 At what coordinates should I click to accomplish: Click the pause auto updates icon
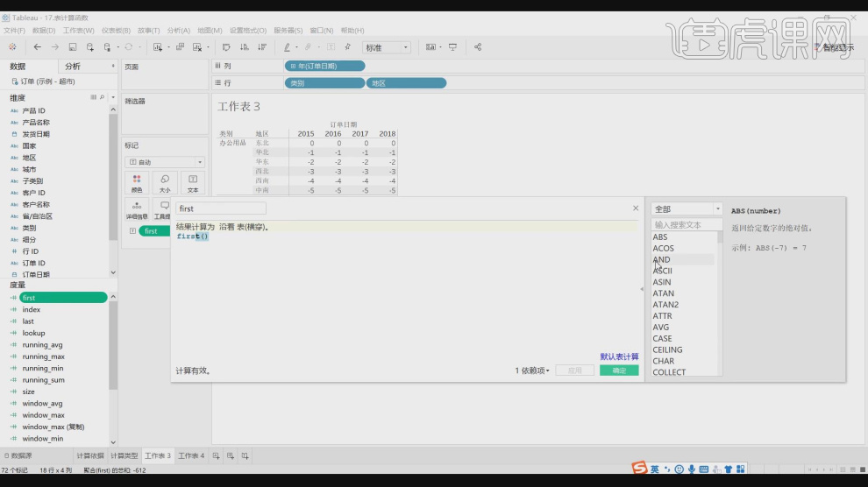[107, 47]
